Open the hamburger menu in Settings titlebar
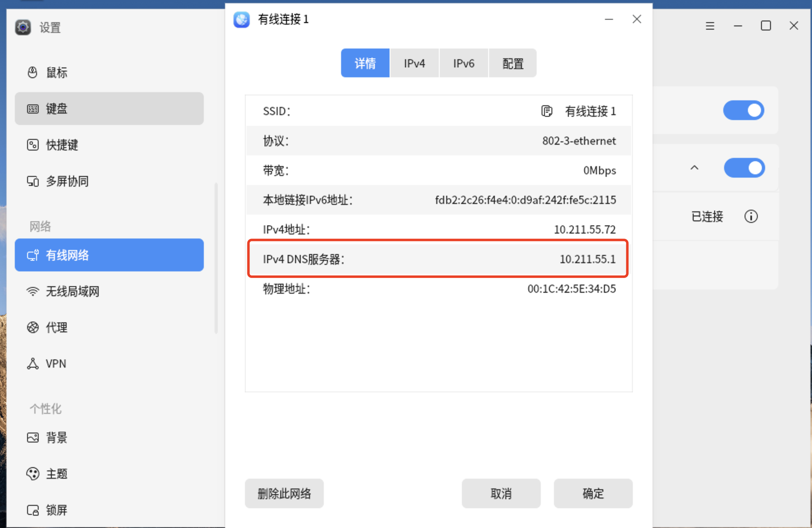The width and height of the screenshot is (812, 528). click(x=710, y=26)
